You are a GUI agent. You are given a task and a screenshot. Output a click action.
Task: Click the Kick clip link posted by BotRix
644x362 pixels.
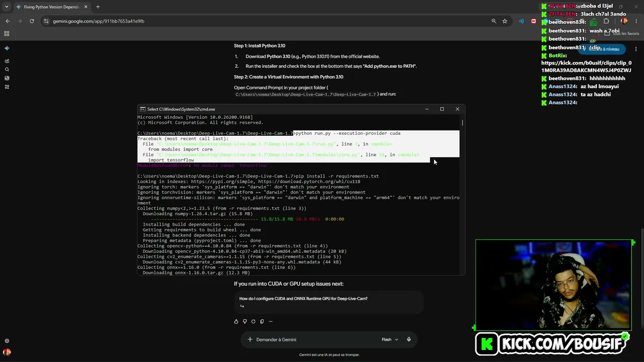[586, 67]
